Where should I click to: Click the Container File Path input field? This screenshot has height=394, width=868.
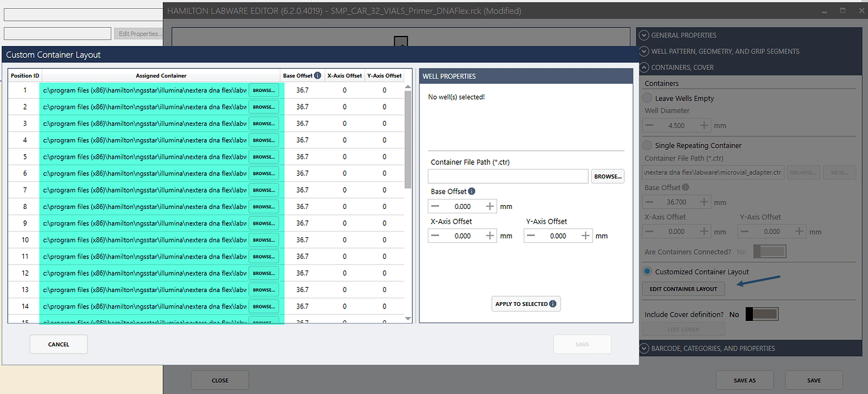508,176
